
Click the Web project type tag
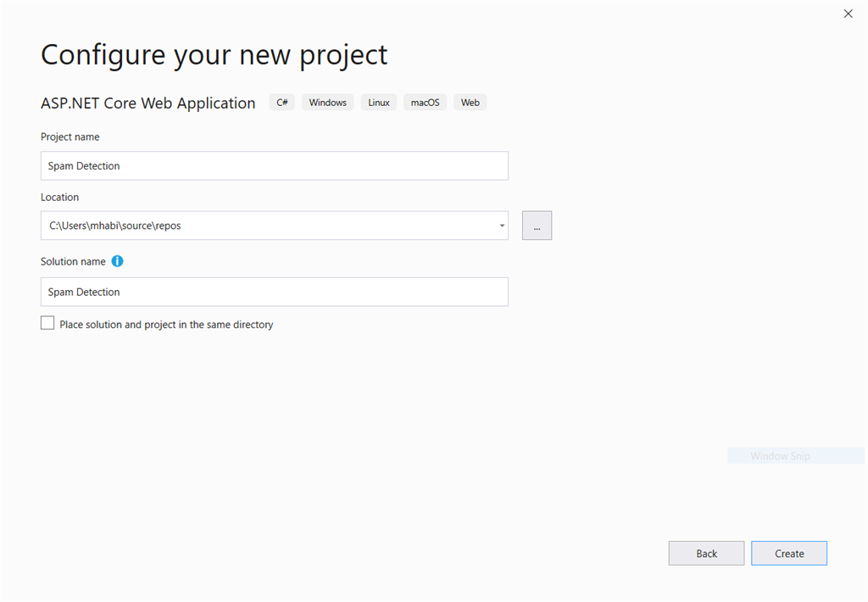pos(470,103)
